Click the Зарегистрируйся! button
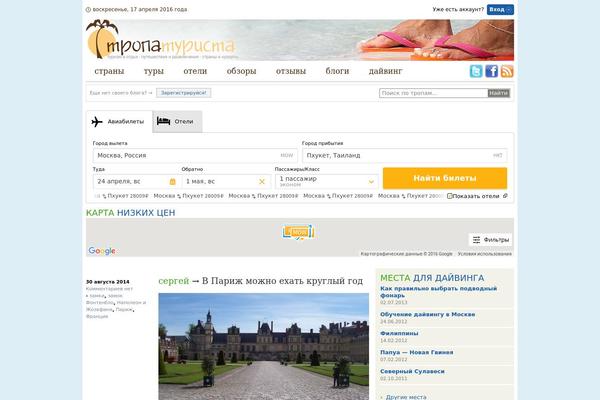600x400 pixels. (183, 93)
